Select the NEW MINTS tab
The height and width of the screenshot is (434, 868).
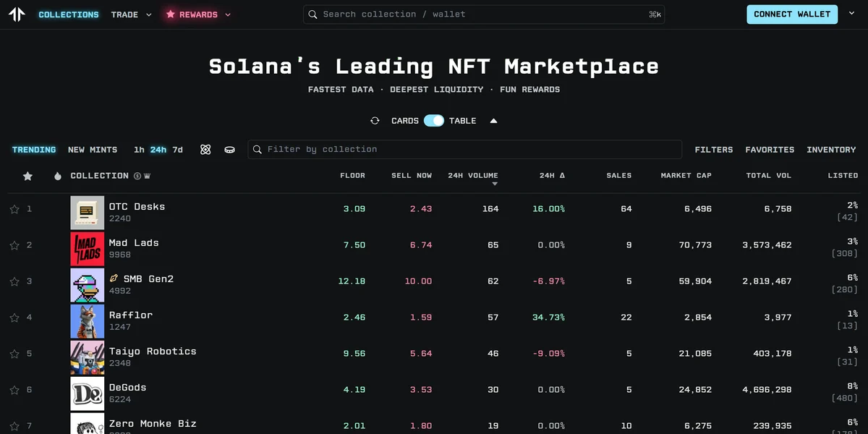[93, 150]
